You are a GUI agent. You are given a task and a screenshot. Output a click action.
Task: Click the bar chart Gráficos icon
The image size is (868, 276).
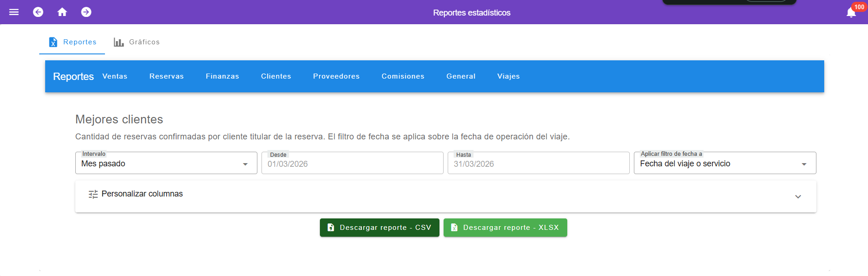point(119,42)
